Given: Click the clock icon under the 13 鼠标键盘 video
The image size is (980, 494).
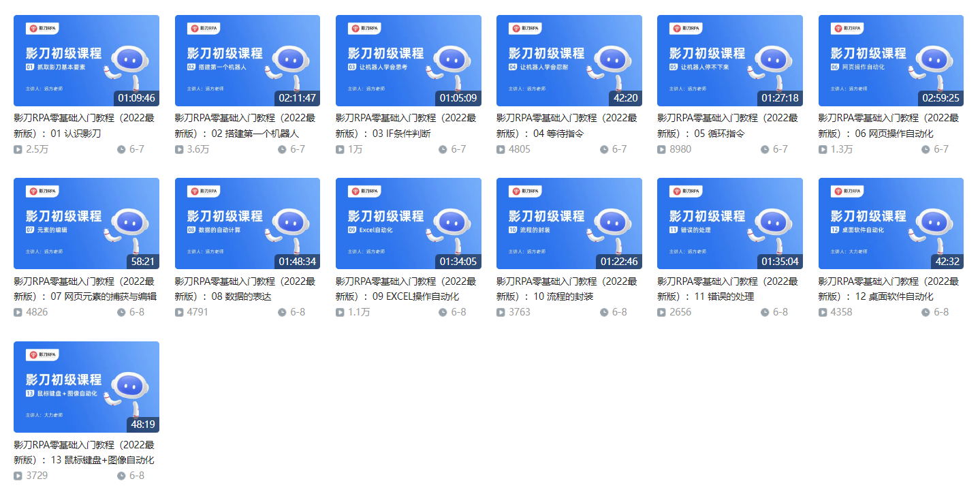Looking at the screenshot, I should (x=121, y=476).
